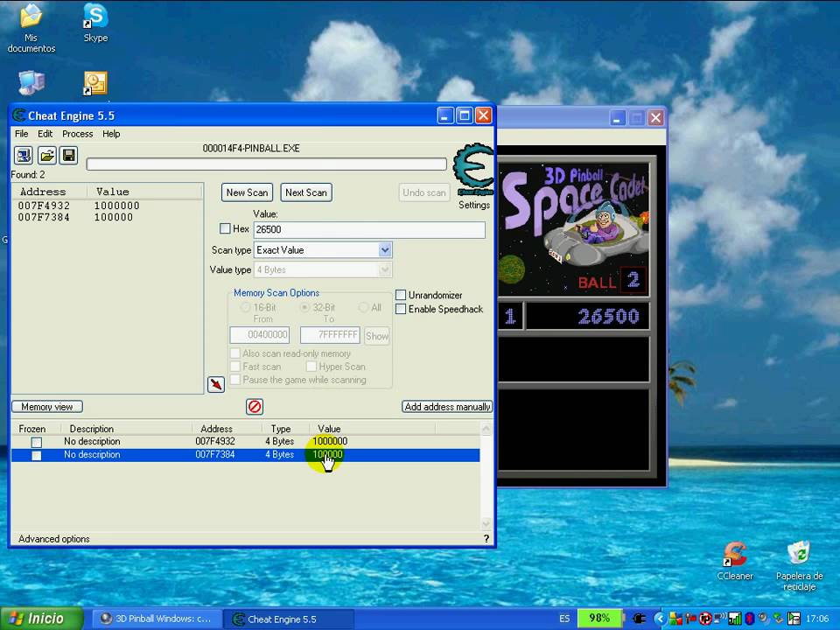Click the New Scan button

point(247,192)
